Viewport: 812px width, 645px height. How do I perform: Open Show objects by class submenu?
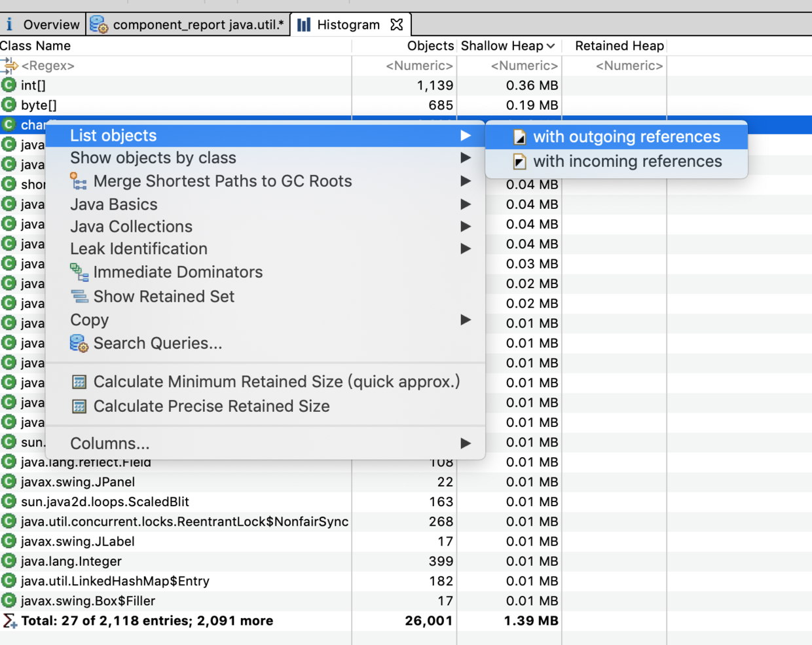point(265,158)
